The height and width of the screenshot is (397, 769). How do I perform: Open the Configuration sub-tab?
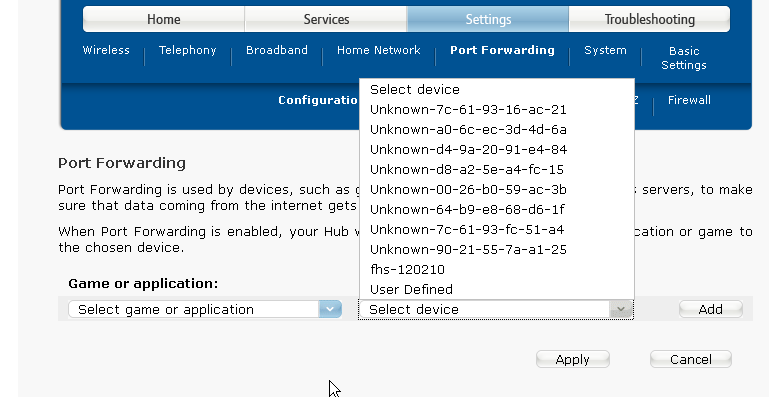coord(318,100)
